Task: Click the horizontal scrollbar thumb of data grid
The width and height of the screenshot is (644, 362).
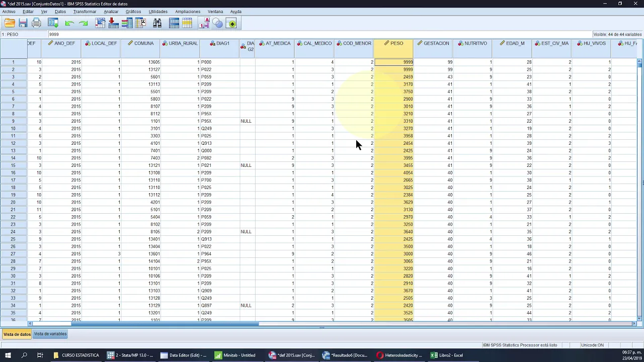Action: pos(165,323)
